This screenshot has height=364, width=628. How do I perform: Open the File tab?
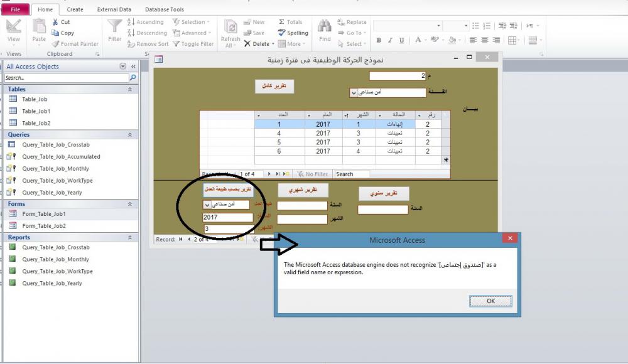coord(15,9)
